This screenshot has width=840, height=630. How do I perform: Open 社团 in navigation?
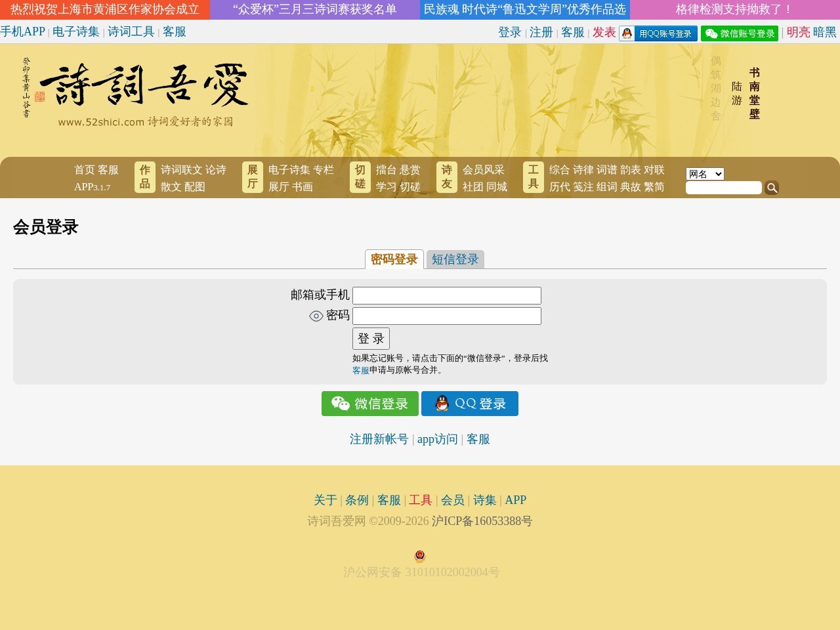(x=473, y=187)
